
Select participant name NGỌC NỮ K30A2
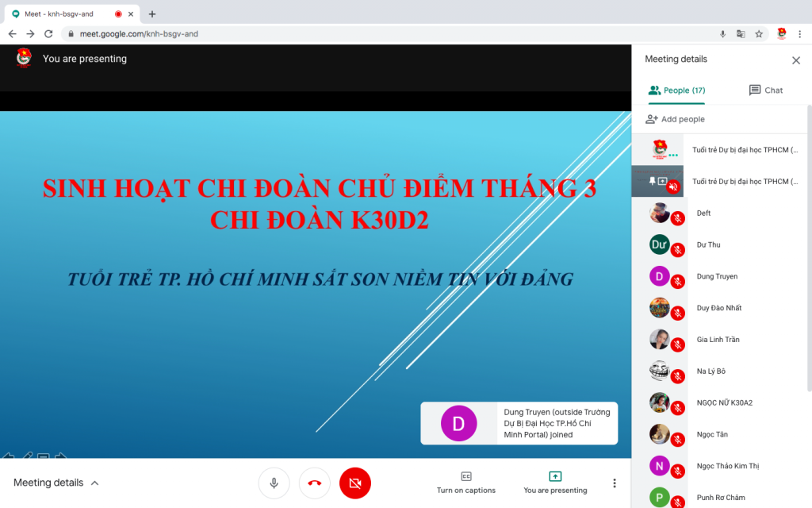[x=724, y=402]
